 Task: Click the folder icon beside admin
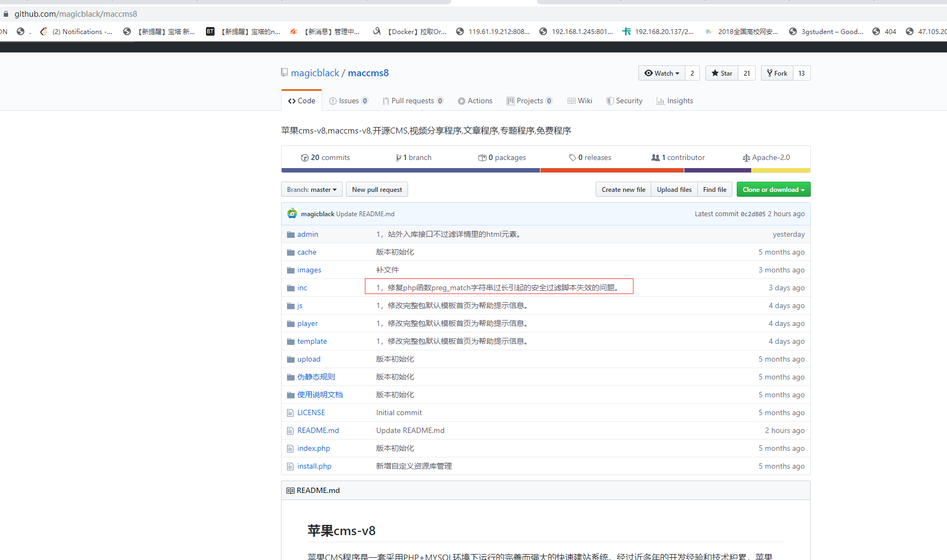click(x=291, y=235)
